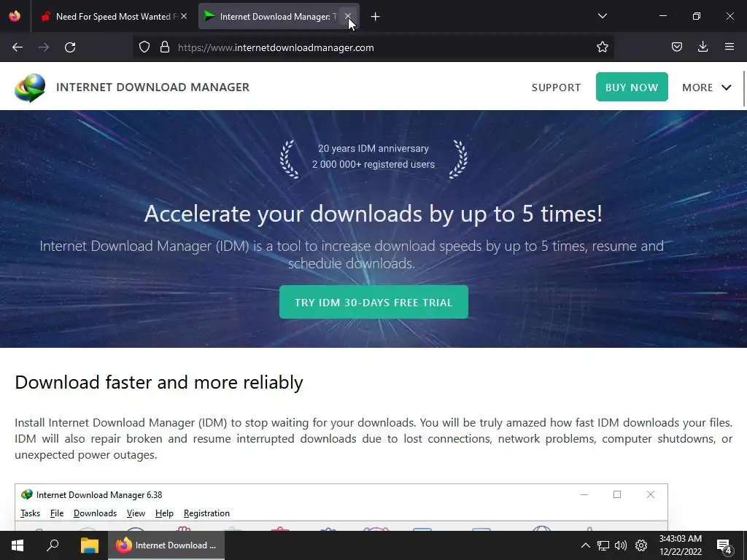Show hidden system tray icons

[x=586, y=545]
